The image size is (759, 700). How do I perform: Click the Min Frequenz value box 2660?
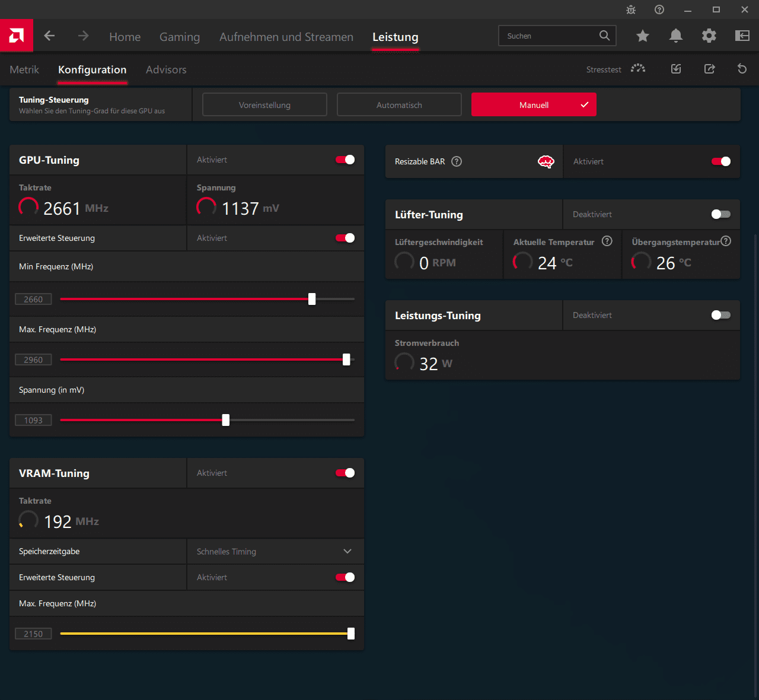pos(33,299)
